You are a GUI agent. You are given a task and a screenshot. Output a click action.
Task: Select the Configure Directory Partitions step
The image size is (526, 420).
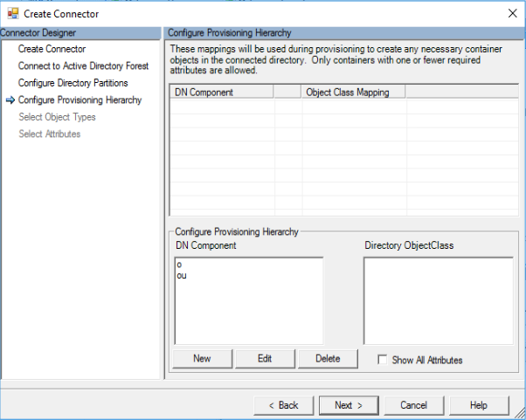[x=73, y=83]
